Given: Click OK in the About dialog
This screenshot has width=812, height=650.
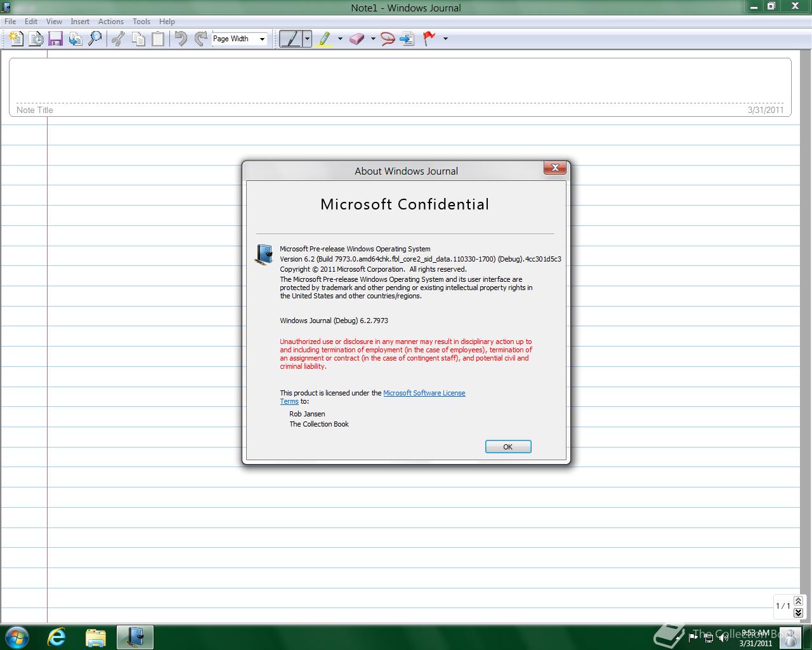Looking at the screenshot, I should click(x=508, y=447).
